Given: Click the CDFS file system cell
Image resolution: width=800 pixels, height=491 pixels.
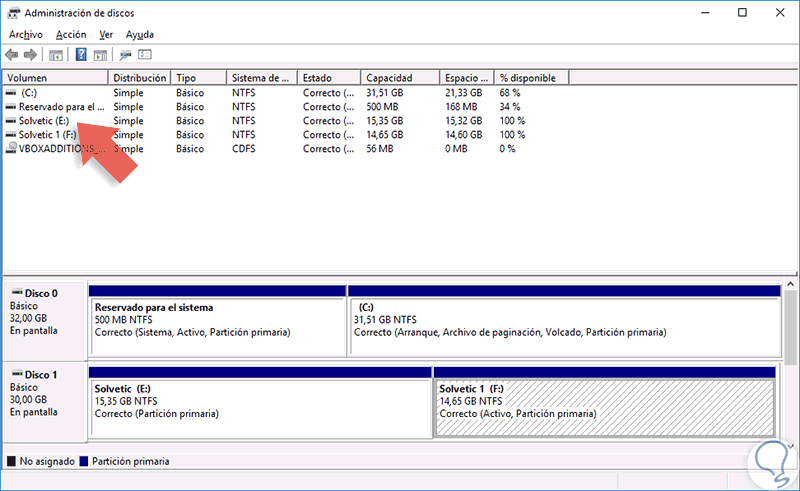Looking at the screenshot, I should coord(243,149).
